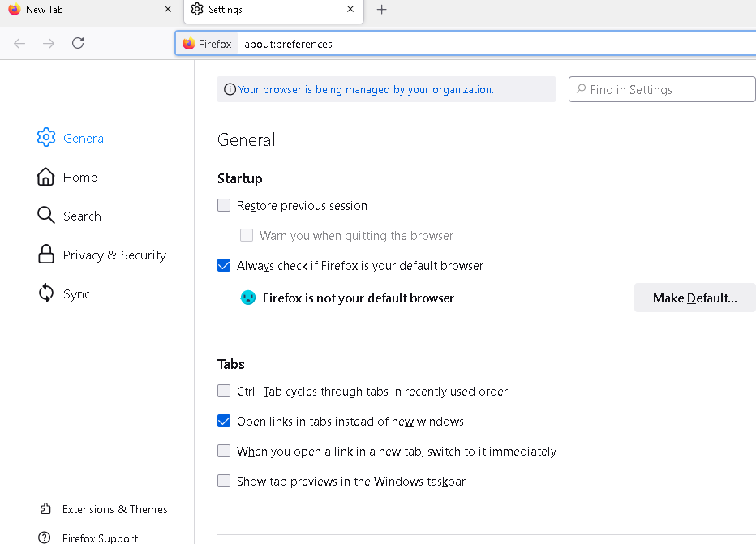Click the Settings tab gear favicon
Screen dimensions: 756x544
[197, 9]
